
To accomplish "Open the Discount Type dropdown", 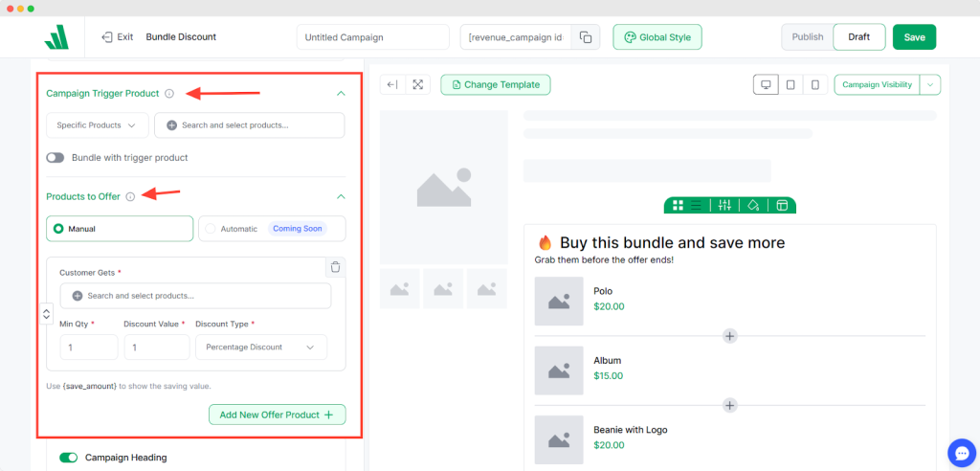I will coord(260,348).
